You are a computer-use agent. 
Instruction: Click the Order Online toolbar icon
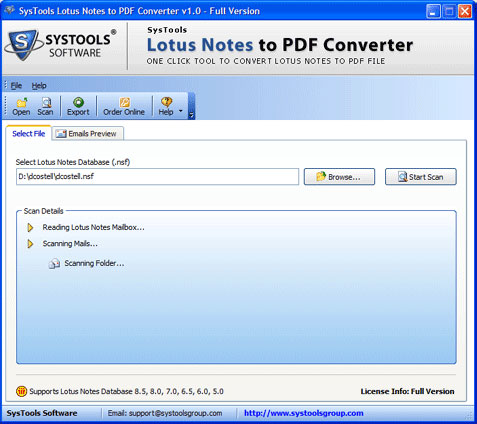[124, 107]
